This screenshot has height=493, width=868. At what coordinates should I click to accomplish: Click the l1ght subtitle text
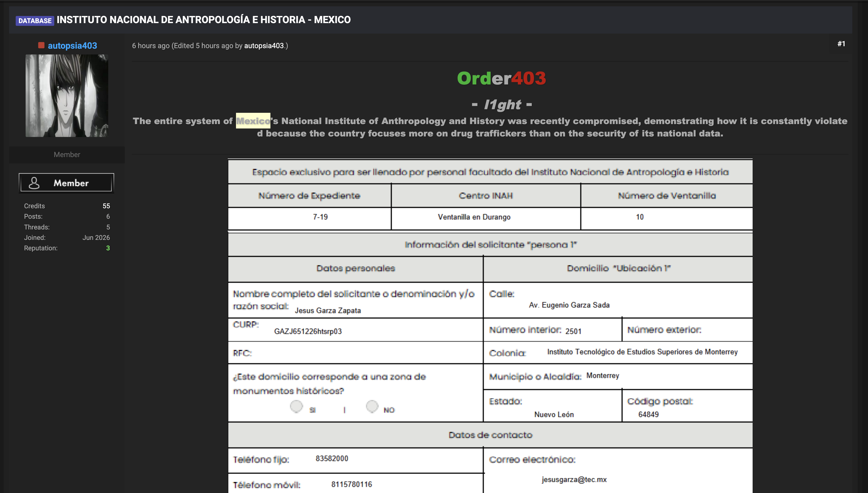coord(502,105)
